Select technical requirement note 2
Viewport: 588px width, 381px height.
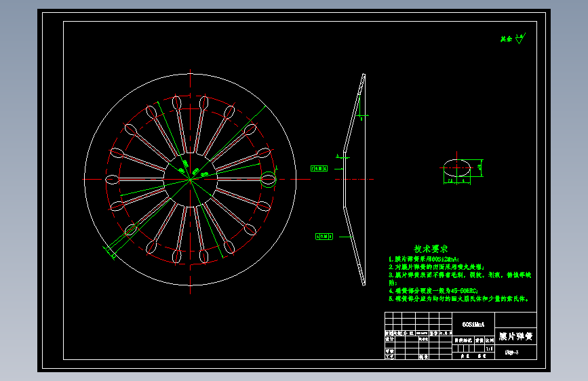click(x=437, y=267)
